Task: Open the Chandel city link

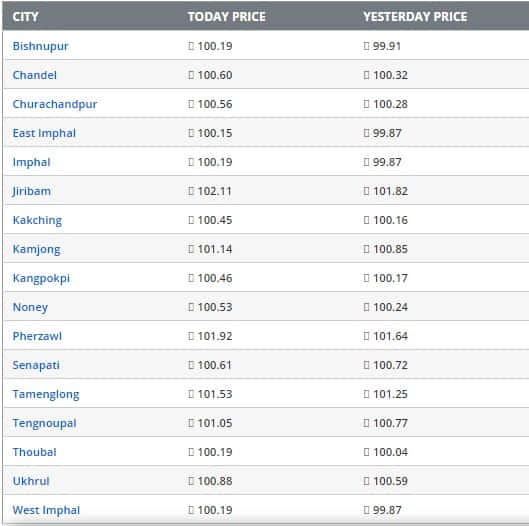Action: click(34, 75)
